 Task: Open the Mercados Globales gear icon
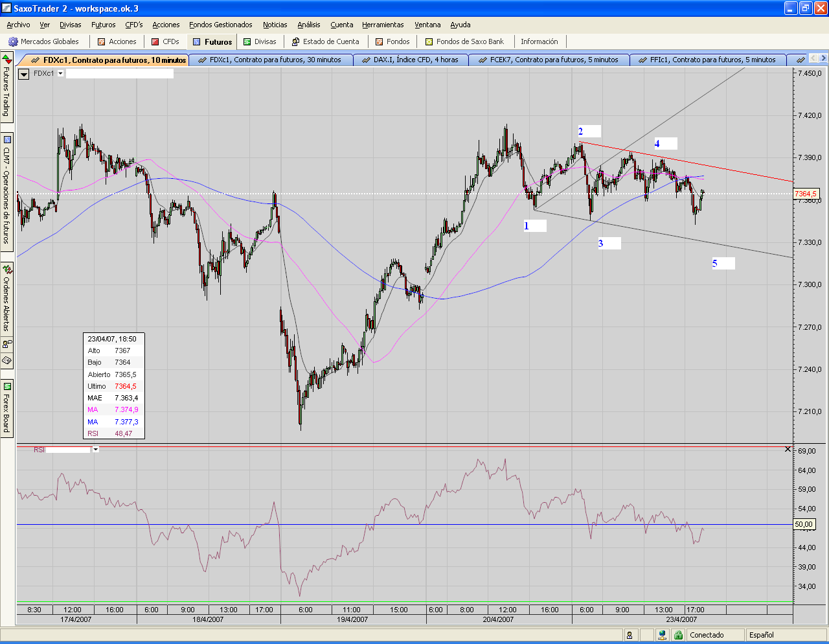[13, 41]
